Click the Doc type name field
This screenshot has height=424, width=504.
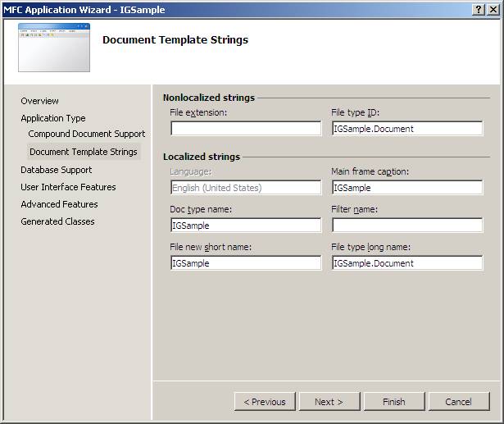pos(246,226)
